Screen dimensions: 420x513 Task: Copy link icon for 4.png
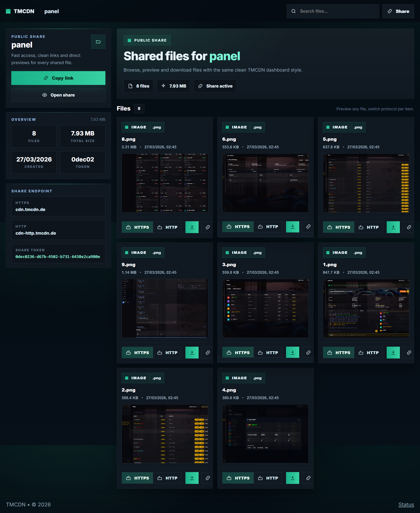308,478
